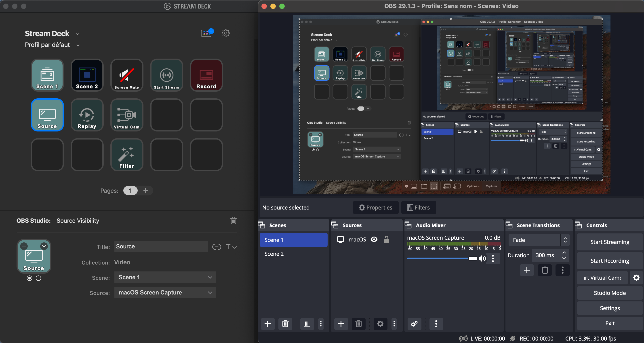Mute macOS Screen Capture audio
Viewport: 644px width, 343px height.
(x=482, y=258)
